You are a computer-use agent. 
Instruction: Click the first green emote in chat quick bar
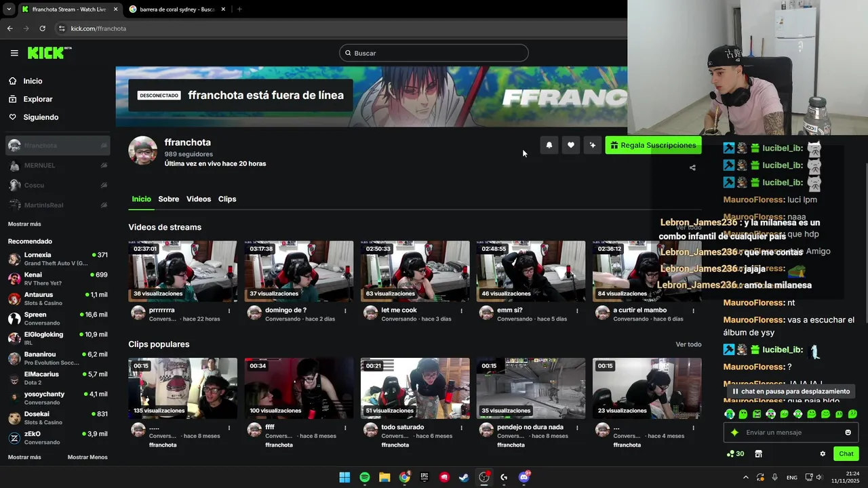pos(730,413)
